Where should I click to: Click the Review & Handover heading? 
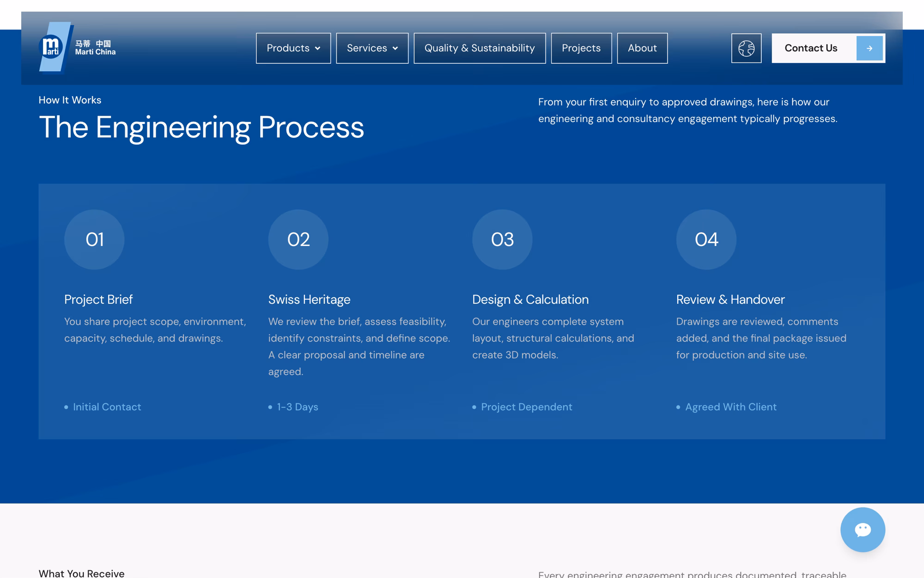[x=730, y=300]
